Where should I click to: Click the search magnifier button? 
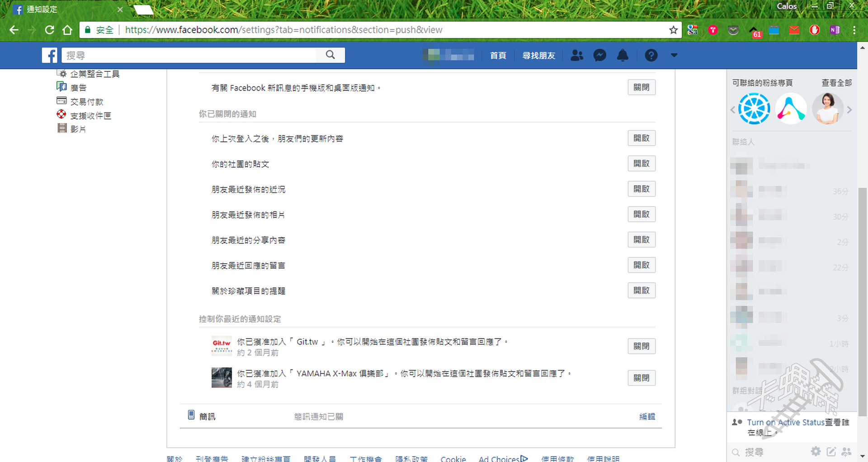click(330, 55)
